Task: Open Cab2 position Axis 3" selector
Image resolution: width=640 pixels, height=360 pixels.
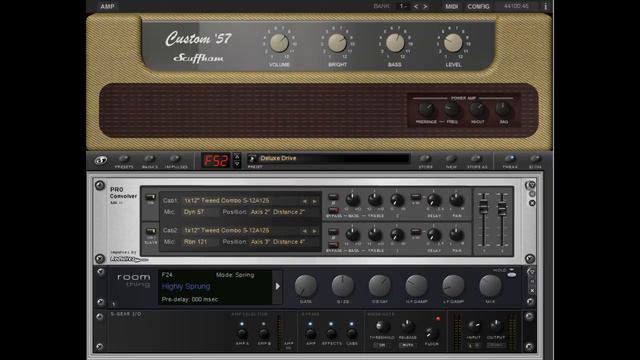Action: 278,242
